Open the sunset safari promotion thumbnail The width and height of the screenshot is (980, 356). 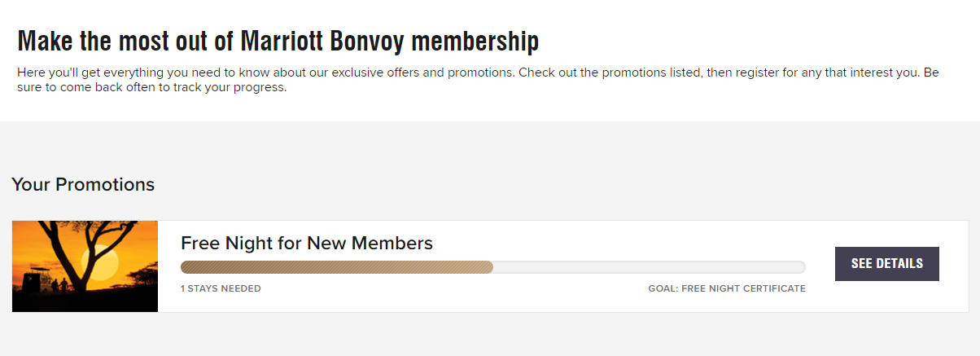[x=85, y=266]
